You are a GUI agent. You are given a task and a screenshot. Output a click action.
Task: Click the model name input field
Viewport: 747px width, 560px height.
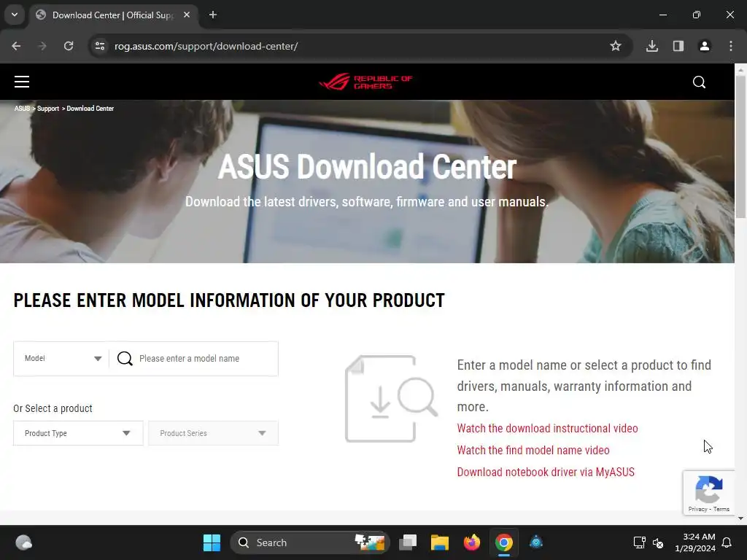(205, 359)
